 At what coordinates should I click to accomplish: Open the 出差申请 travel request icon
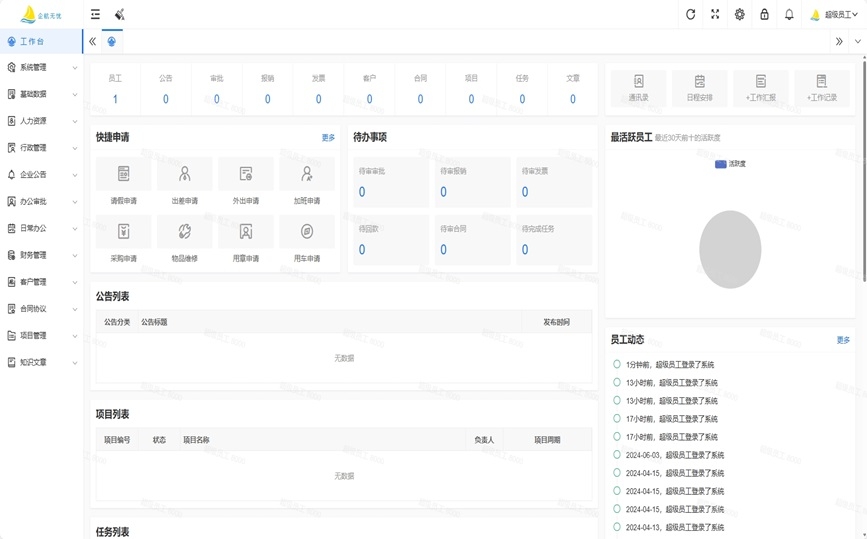pyautogui.click(x=184, y=174)
